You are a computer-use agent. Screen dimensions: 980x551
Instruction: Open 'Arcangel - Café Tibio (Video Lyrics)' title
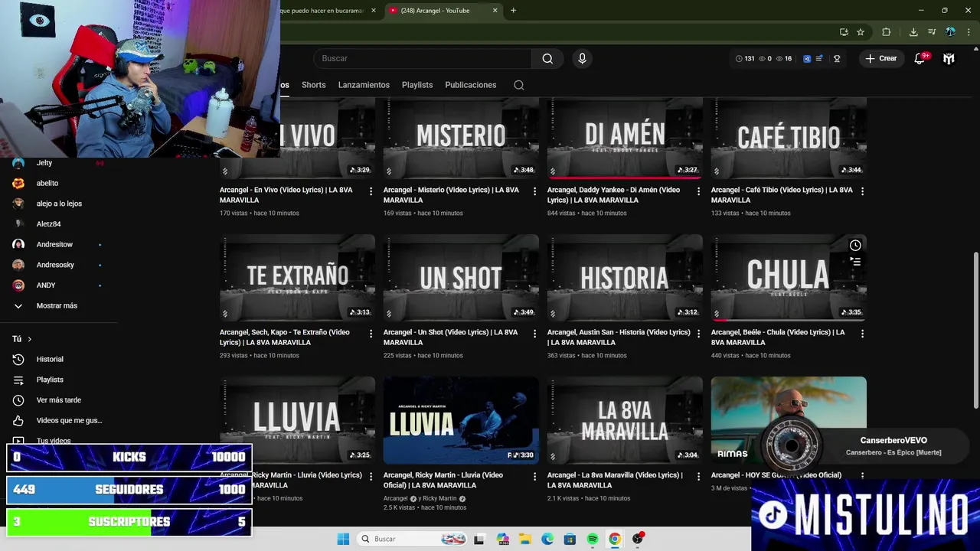point(782,195)
